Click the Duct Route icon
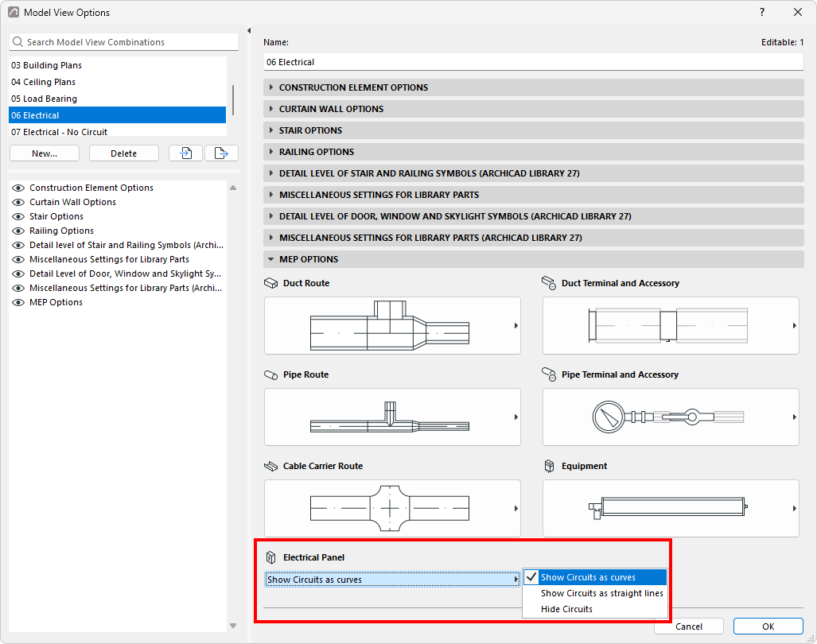 pyautogui.click(x=271, y=283)
